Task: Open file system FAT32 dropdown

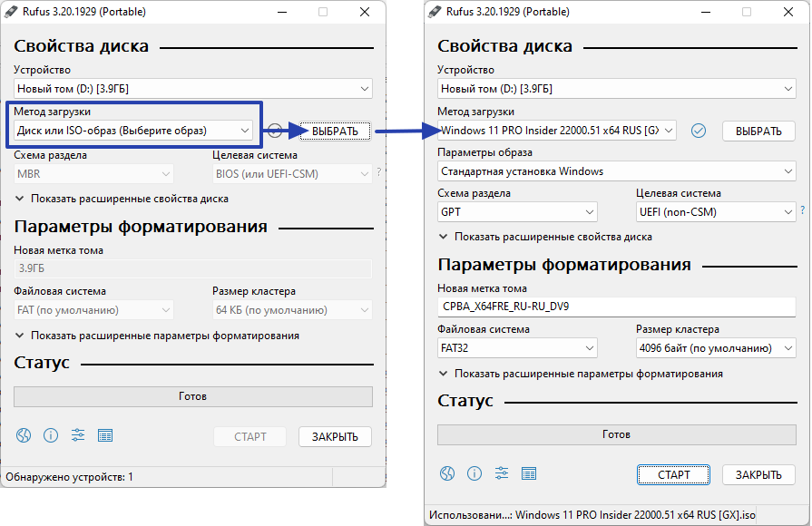Action: 517,348
